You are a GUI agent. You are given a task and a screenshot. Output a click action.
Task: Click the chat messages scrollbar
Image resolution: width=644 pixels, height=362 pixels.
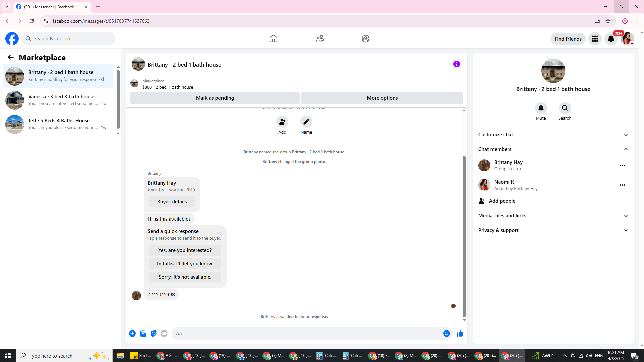click(464, 237)
